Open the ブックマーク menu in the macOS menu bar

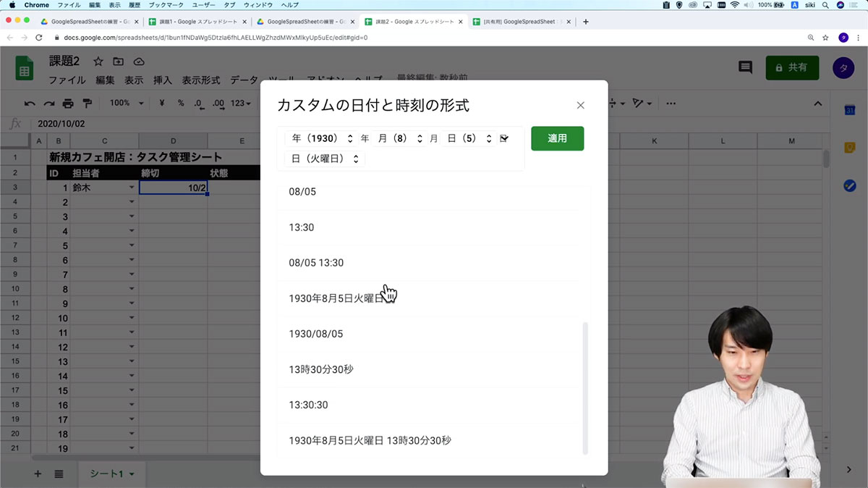(x=166, y=4)
